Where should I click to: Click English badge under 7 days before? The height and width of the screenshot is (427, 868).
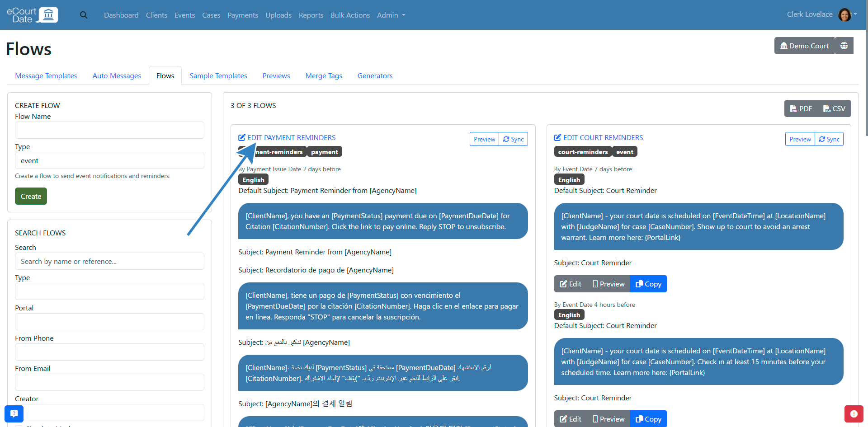pyautogui.click(x=569, y=180)
